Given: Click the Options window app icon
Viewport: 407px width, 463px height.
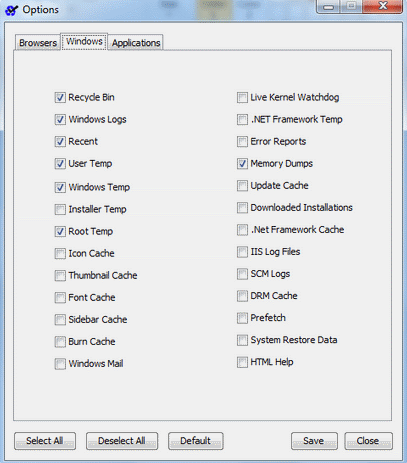Looking at the screenshot, I should click(11, 10).
